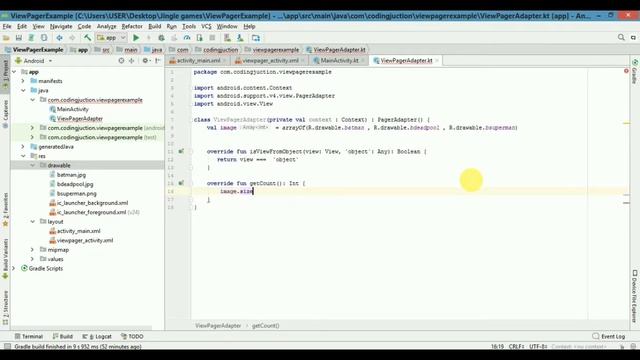640x360 pixels.
Task: Click override gutter icon beside isViewFromObject
Action: click(181, 151)
